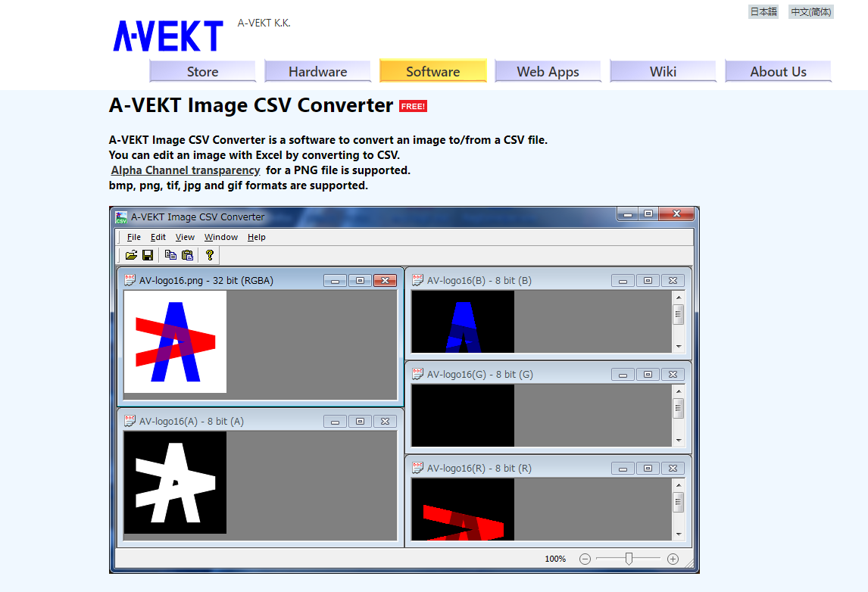Click the document icon of AV-logo16(B) window
The height and width of the screenshot is (592, 868).
[x=418, y=280]
